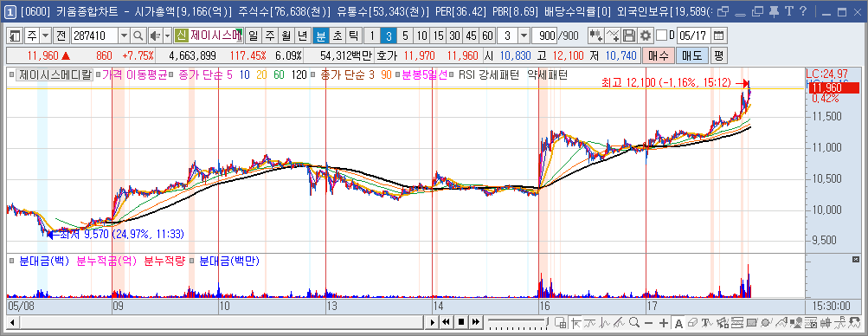Click the 신 badge beside the stock name
Image resolution: width=868 pixels, height=336 pixels.
point(181,36)
